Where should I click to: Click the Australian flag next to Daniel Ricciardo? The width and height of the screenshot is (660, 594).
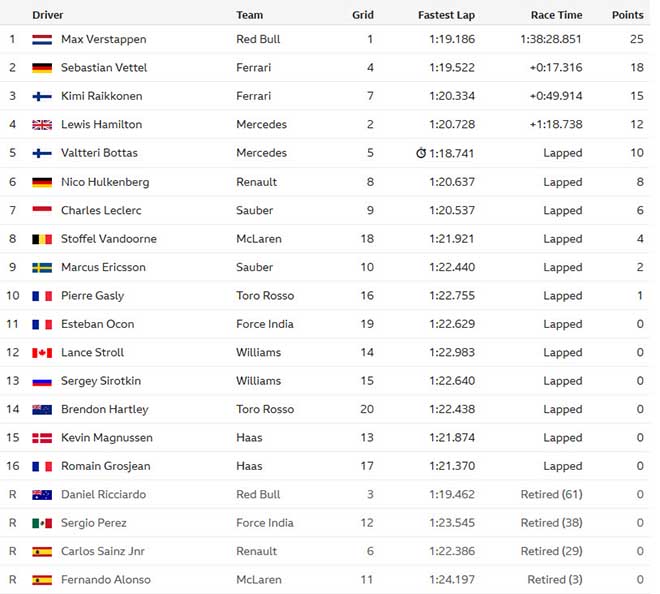[42, 495]
